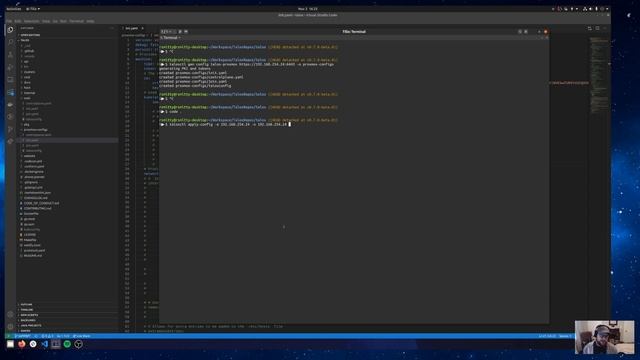Screen dimensions: 640x360
Task: Open go.sum in Explorer
Action: pos(29,224)
